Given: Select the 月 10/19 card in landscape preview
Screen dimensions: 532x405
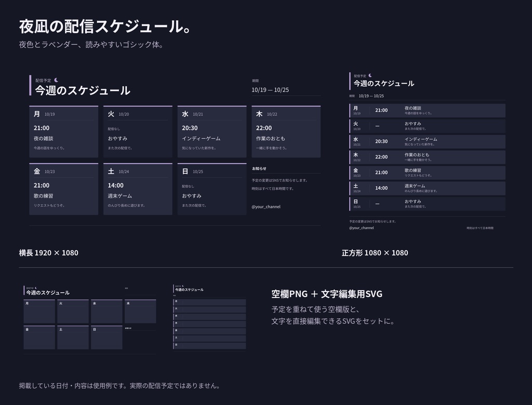Looking at the screenshot, I should click(64, 132).
